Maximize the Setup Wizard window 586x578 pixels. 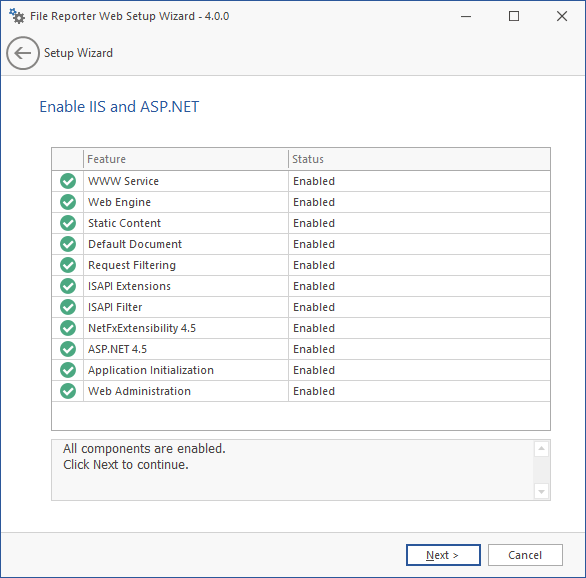tap(514, 16)
